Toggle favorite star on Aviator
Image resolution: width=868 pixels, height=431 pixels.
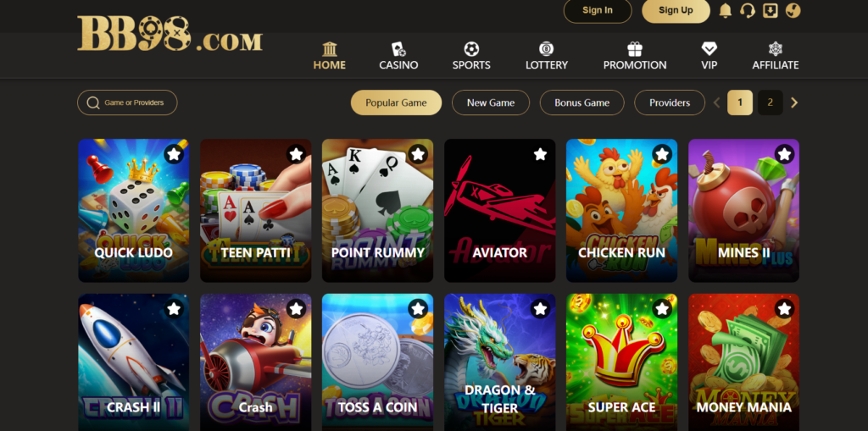click(x=540, y=154)
